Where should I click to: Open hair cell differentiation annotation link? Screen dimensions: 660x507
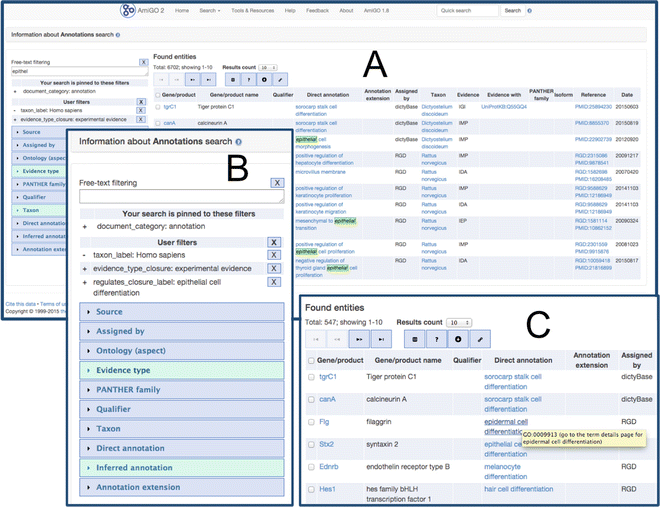pos(519,489)
